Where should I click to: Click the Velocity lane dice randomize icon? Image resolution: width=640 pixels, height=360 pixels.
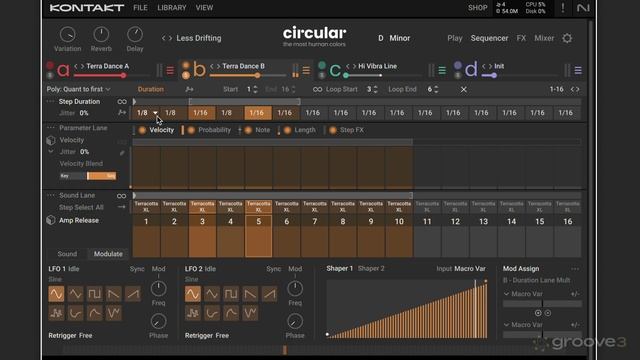pos(51,140)
